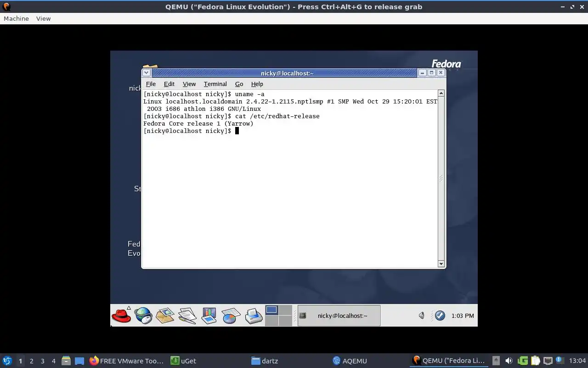Click the terminal cursor at last prompt

237,131
